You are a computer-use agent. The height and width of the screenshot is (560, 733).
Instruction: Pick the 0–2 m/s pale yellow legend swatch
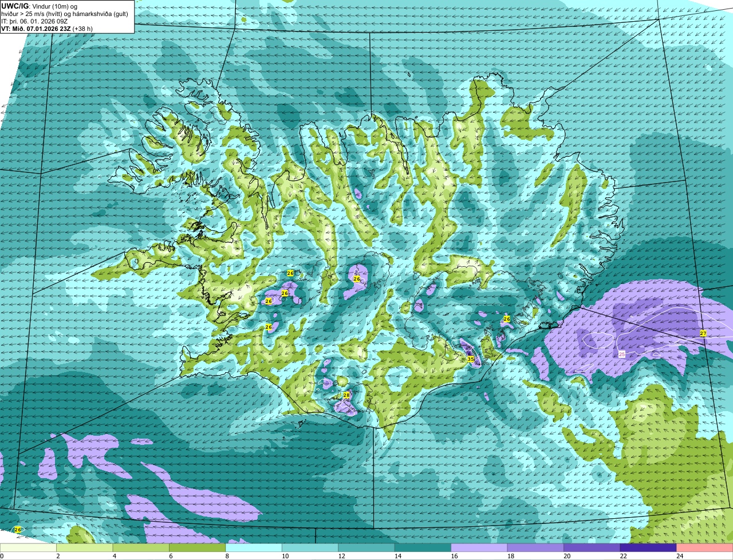pos(29,548)
